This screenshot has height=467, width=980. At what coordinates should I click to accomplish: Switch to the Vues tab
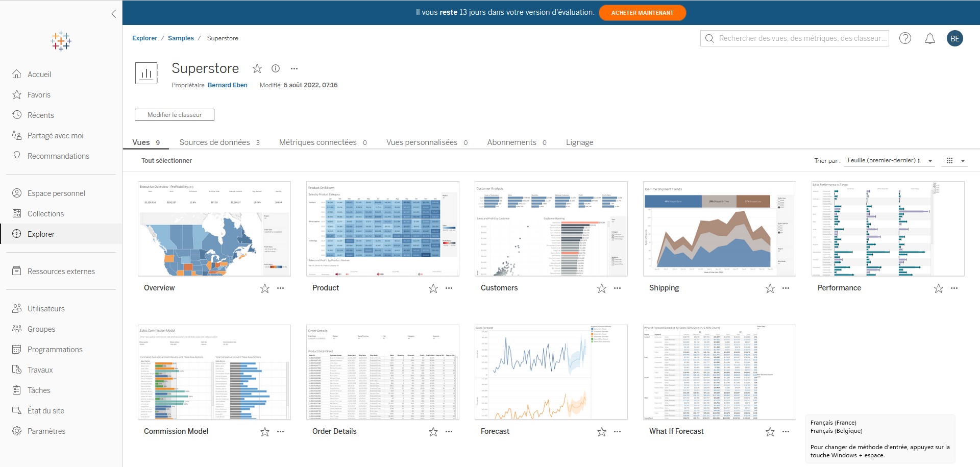pyautogui.click(x=146, y=142)
